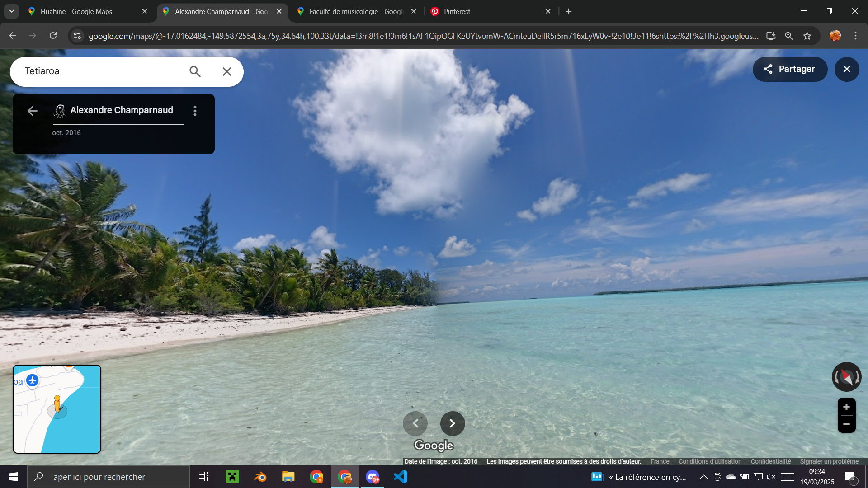Click the Google logo on the photo
868x488 pixels.
point(434,446)
